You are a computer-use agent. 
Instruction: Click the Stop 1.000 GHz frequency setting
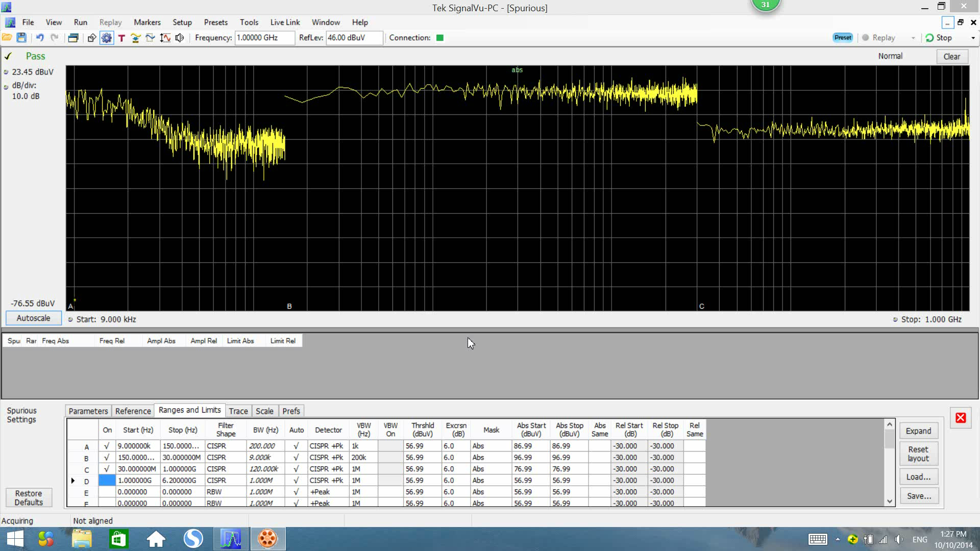pyautogui.click(x=931, y=319)
